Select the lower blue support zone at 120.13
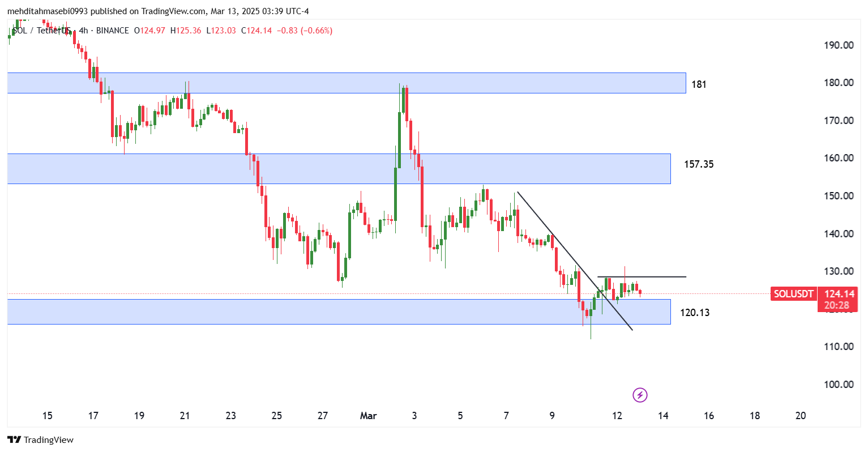868x452 pixels. click(x=339, y=312)
